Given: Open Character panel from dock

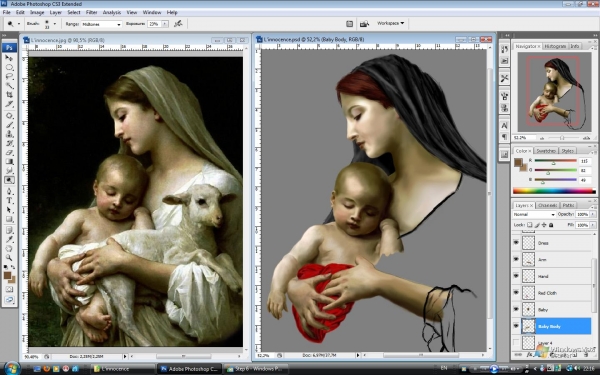Looking at the screenshot, I should tap(504, 125).
